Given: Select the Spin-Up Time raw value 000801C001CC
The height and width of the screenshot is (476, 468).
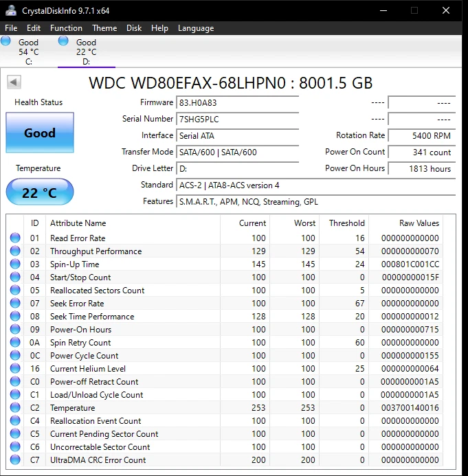Looking at the screenshot, I should pos(410,264).
